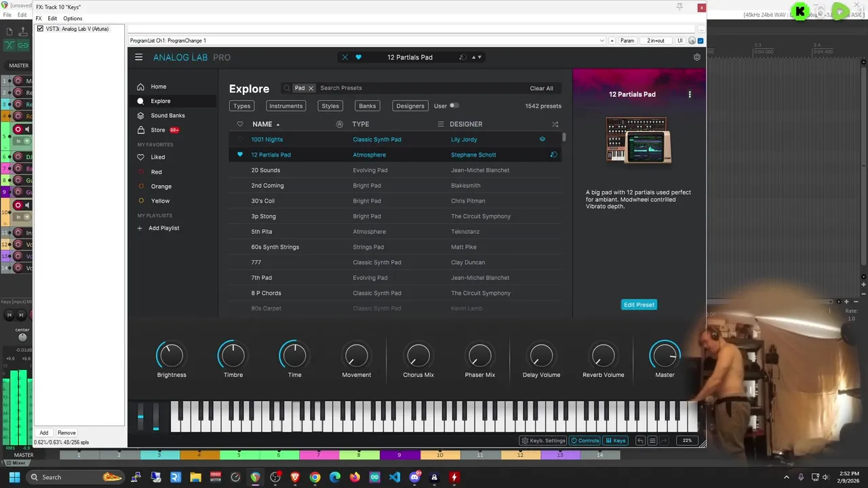Click the UI button in FX header
This screenshot has height=488, width=868.
pyautogui.click(x=680, y=41)
